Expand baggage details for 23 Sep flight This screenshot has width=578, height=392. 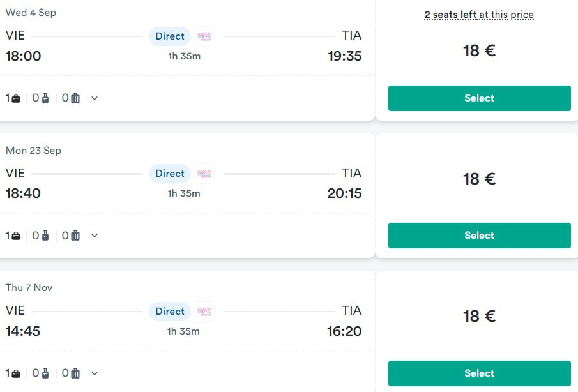(x=95, y=236)
